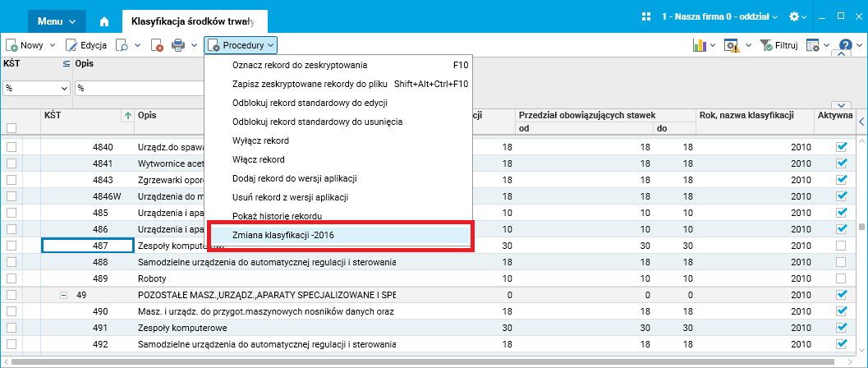Click the printer icon
868x368 pixels.
177,45
